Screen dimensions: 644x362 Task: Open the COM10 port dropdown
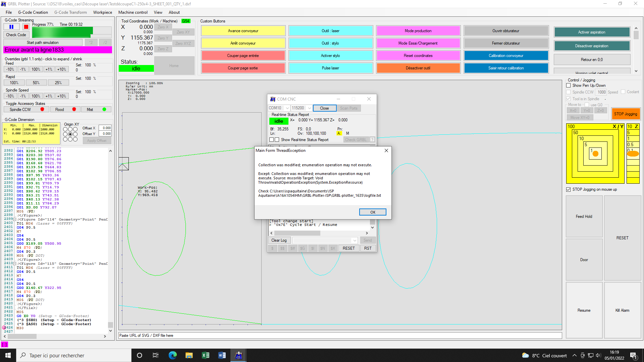[x=287, y=108]
